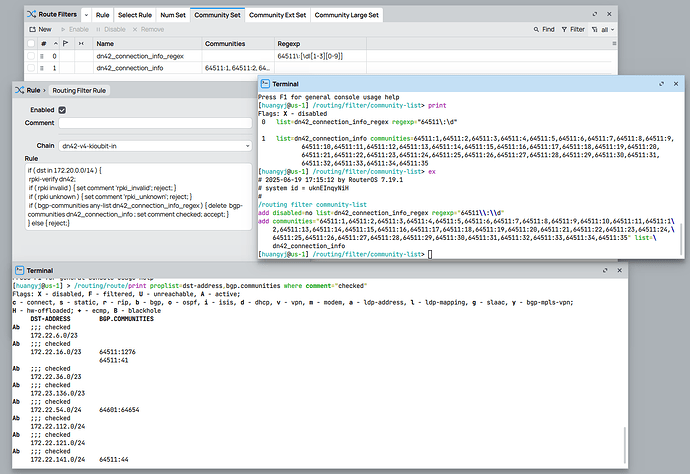Toggle the Enabled checkbox
This screenshot has height=474, width=690.
click(x=62, y=110)
